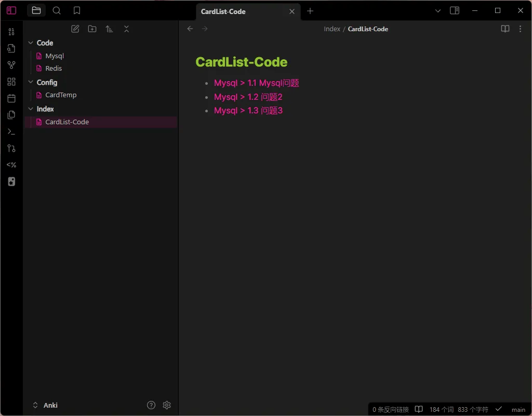Click the 184 个词 word count
This screenshot has height=416, width=532.
[442, 410]
